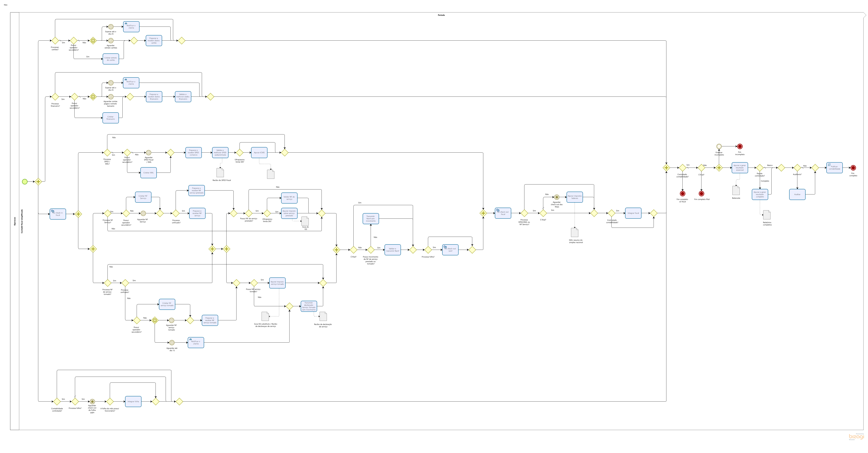Click the 'Coletar NF serviço tomado' task
868x453 pixels.
(x=167, y=304)
